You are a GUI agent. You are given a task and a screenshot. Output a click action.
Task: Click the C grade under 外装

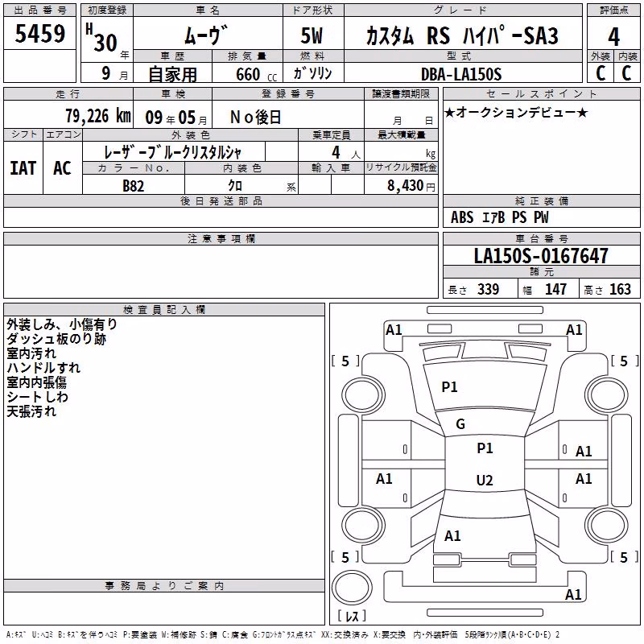(x=601, y=73)
